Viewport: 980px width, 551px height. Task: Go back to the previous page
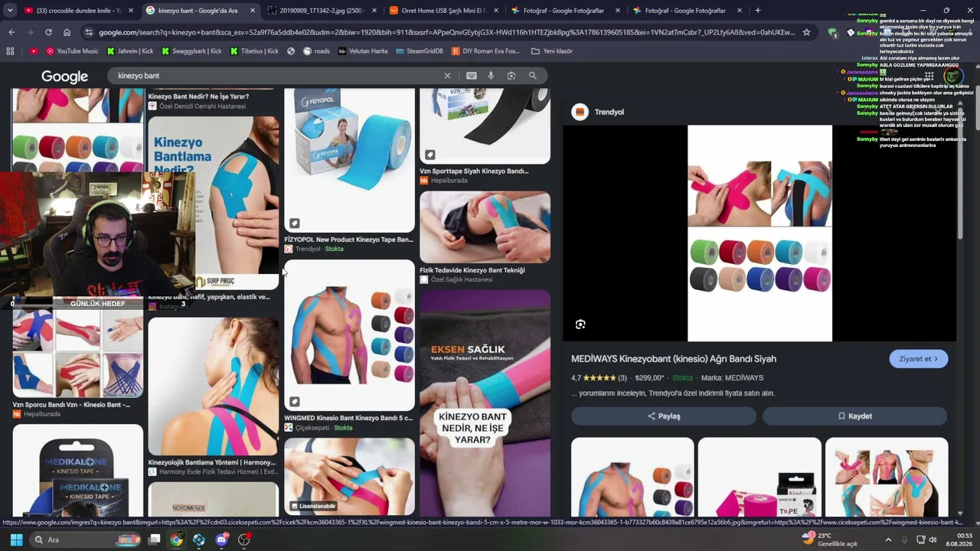(11, 32)
